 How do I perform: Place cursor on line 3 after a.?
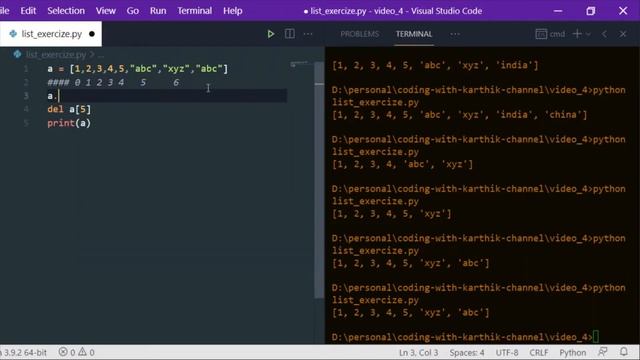[58, 96]
